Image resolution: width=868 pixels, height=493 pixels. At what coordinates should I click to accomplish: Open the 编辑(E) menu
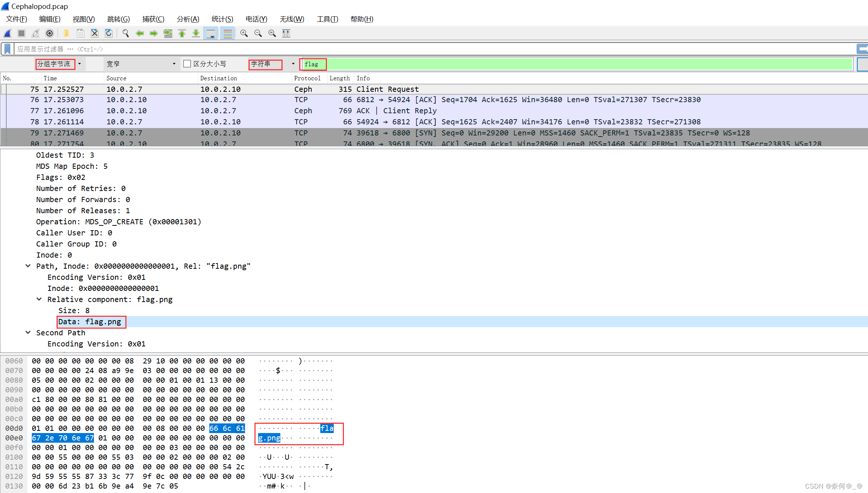(50, 19)
